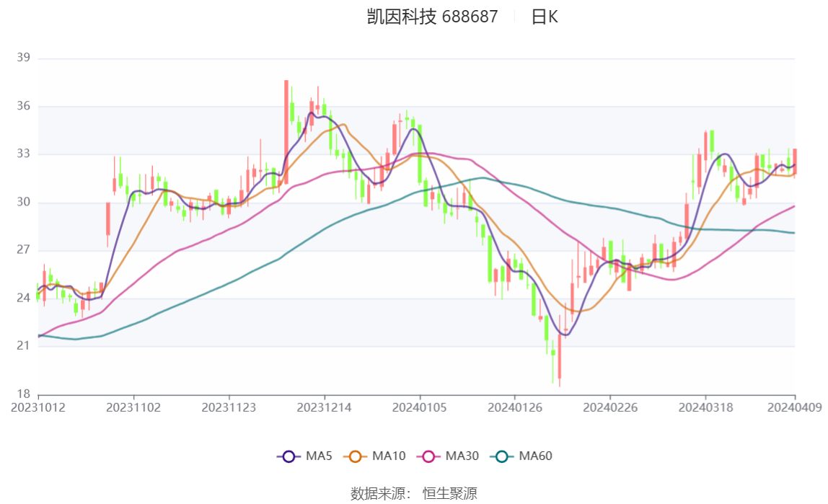This screenshot has height=504, width=828.
Task: Click the y-axis value 27
Action: pos(23,249)
